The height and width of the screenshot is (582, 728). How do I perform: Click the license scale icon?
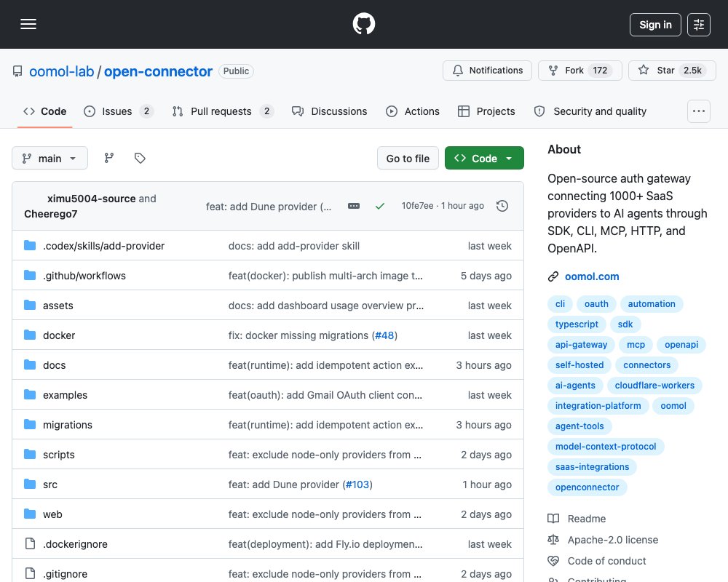[553, 540]
